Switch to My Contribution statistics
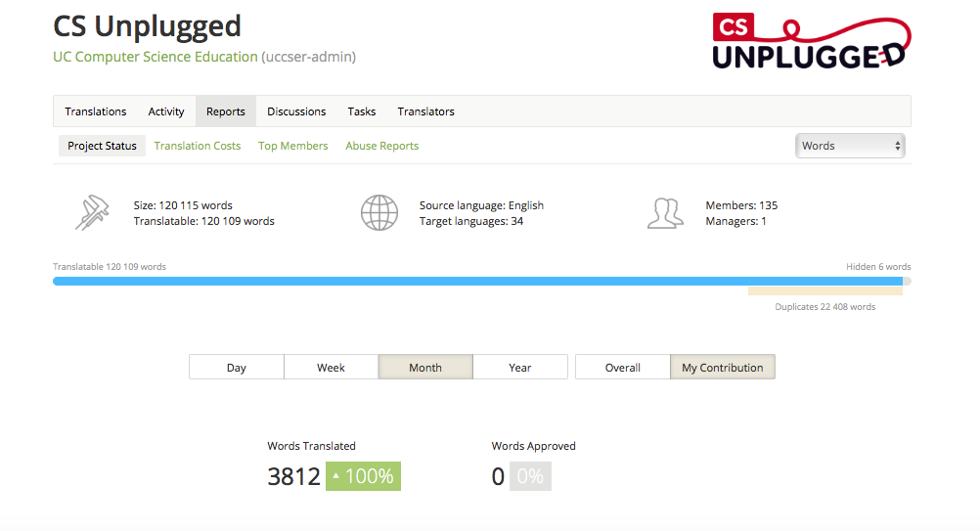 pos(723,368)
